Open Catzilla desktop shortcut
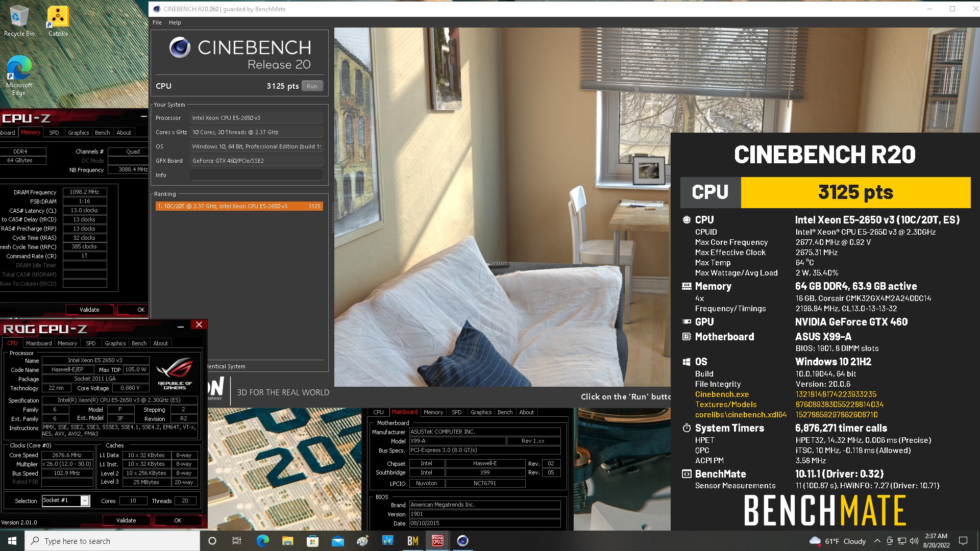This screenshot has height=551, width=980. (x=58, y=21)
